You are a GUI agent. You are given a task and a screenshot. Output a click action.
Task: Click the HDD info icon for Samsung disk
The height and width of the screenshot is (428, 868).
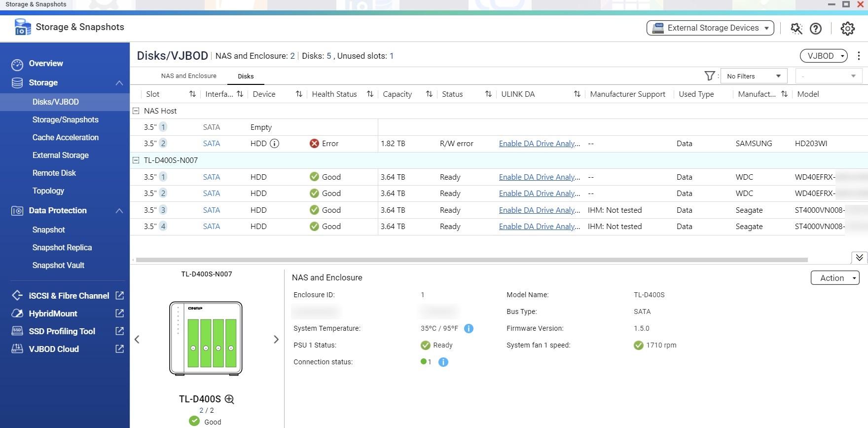click(275, 144)
